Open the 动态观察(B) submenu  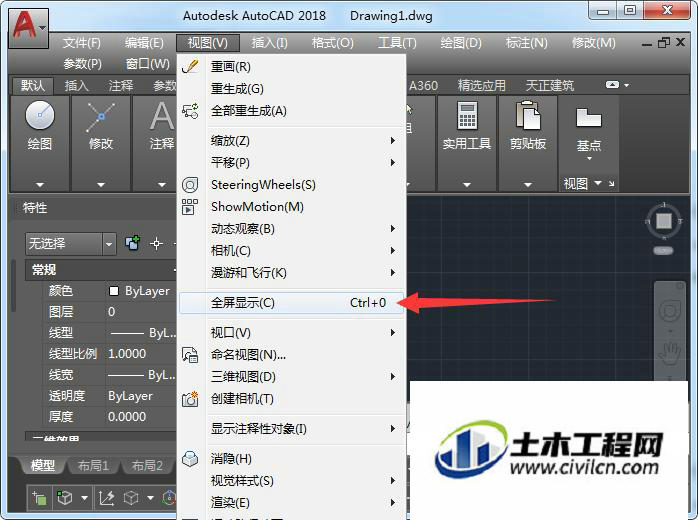tap(292, 229)
